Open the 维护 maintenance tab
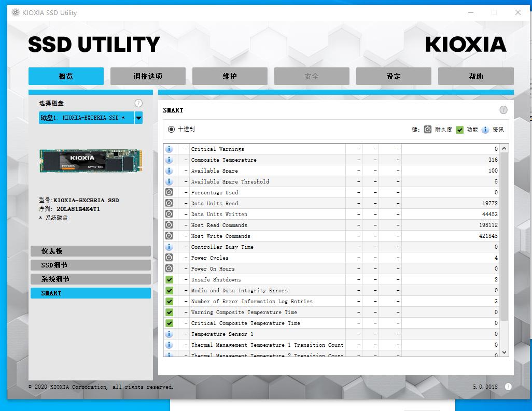 pos(230,76)
